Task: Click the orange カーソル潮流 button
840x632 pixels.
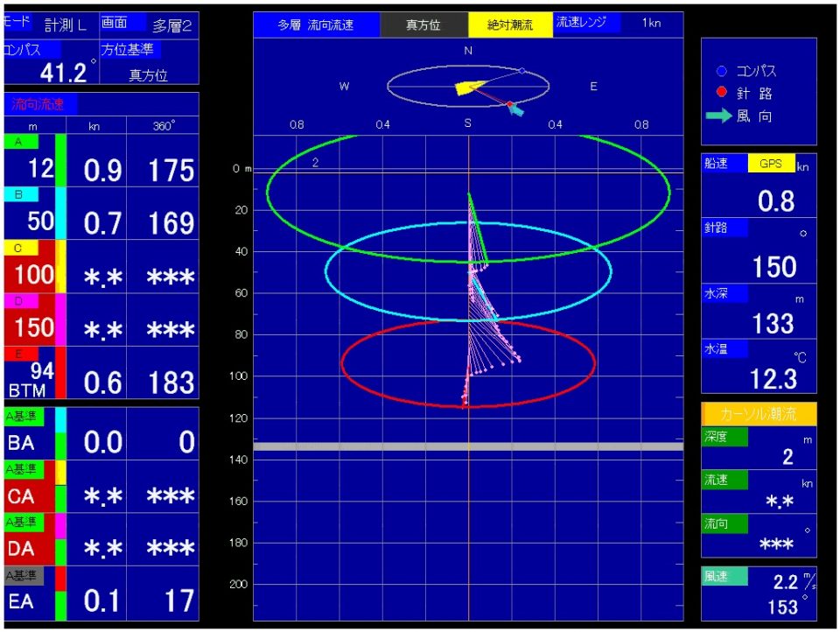Action: tap(759, 414)
